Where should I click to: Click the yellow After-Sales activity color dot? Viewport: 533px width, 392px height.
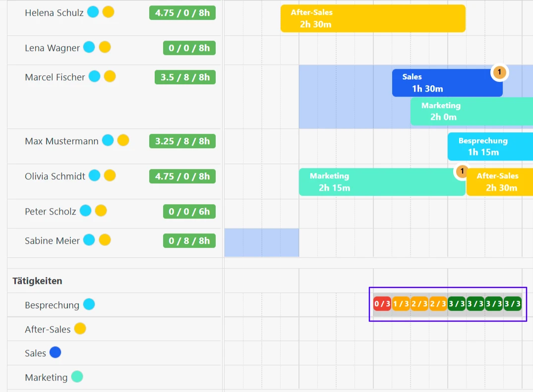coord(80,329)
